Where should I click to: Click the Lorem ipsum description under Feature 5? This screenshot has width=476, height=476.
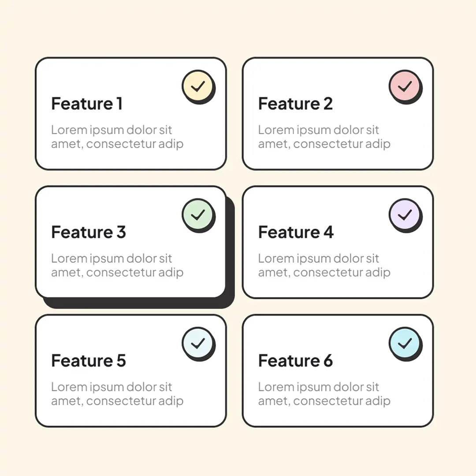(x=117, y=394)
